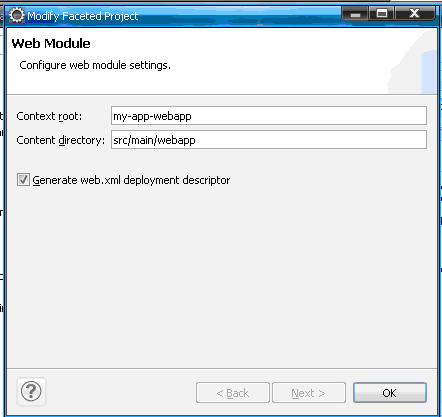The image size is (442, 417).
Task: Maximize the Modify Faceted Project dialog
Action: click(x=382, y=14)
